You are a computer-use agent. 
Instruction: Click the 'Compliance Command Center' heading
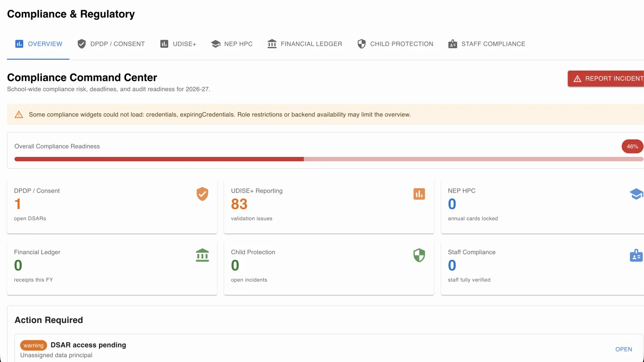coord(82,77)
